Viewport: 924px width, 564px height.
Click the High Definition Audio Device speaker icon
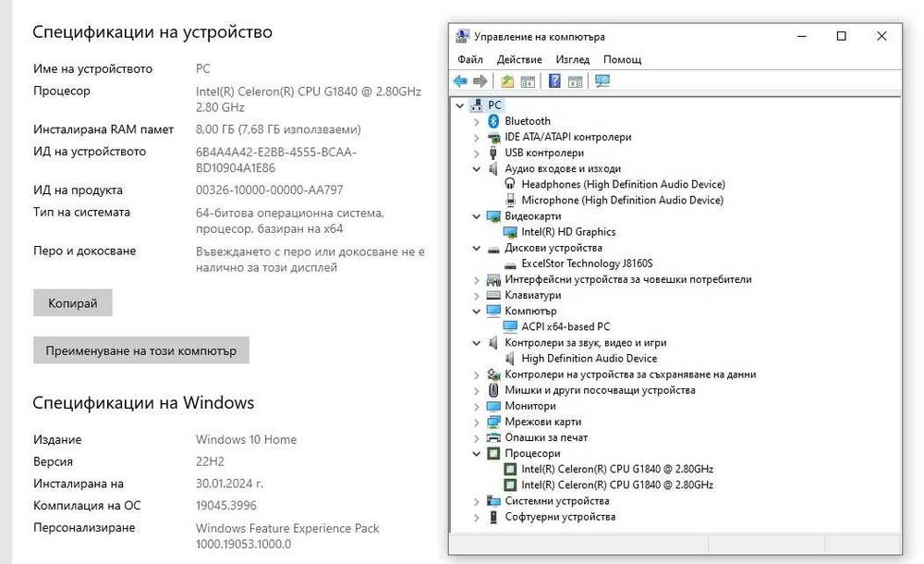coord(510,358)
